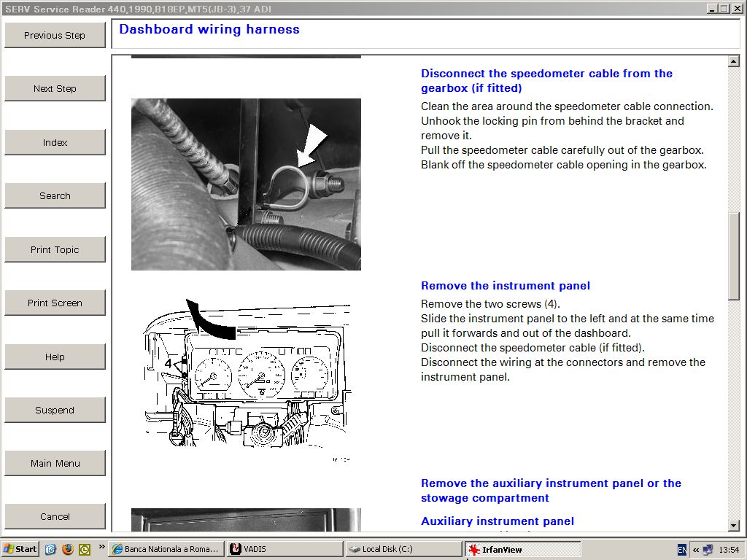
Task: Switch to the Local Disk (C:) window
Action: click(x=403, y=549)
